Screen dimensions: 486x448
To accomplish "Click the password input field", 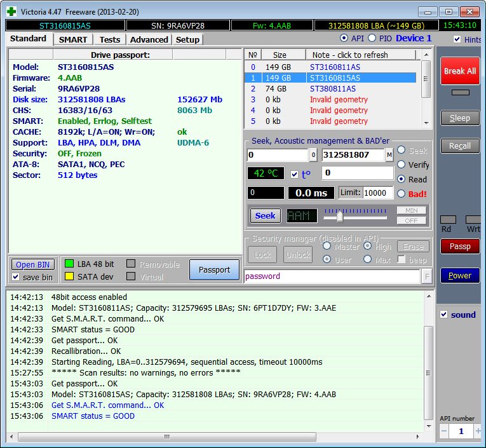I will click(332, 276).
